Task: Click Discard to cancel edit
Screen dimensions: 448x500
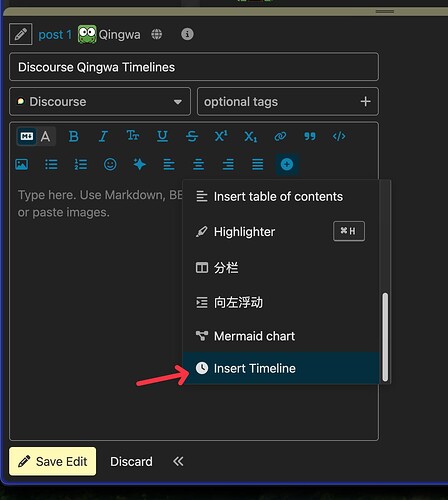Action: 131,462
